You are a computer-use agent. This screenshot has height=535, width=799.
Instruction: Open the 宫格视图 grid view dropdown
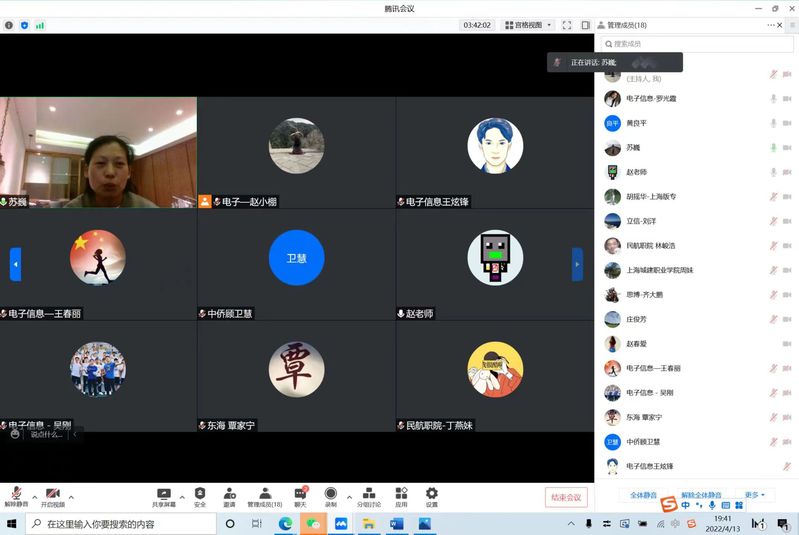(x=528, y=25)
